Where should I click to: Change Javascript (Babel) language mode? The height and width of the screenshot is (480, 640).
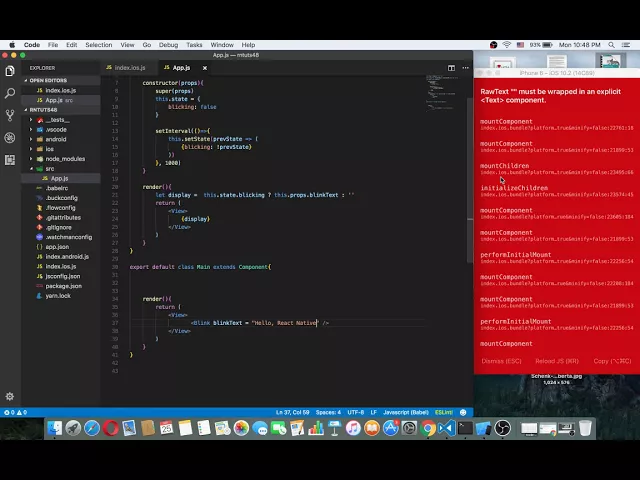coord(406,412)
